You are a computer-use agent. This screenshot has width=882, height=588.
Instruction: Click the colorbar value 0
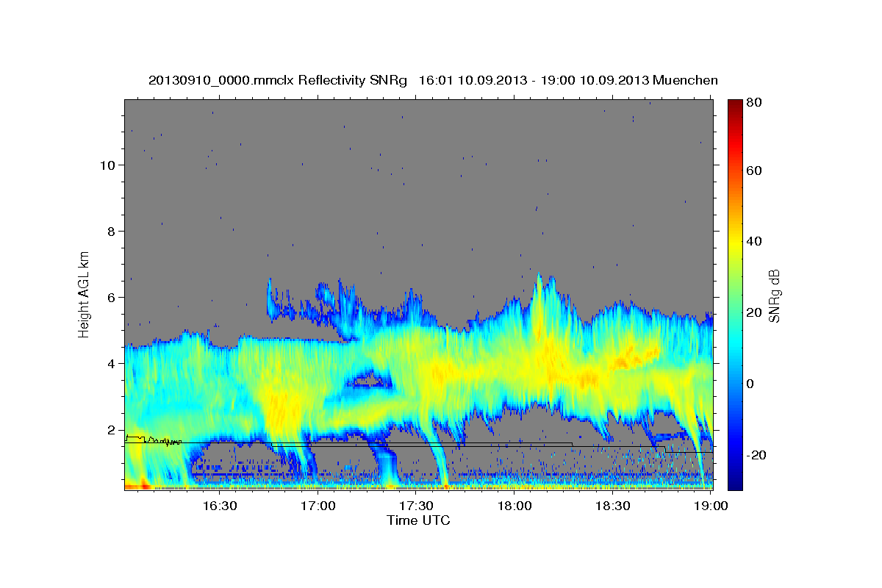pyautogui.click(x=751, y=384)
